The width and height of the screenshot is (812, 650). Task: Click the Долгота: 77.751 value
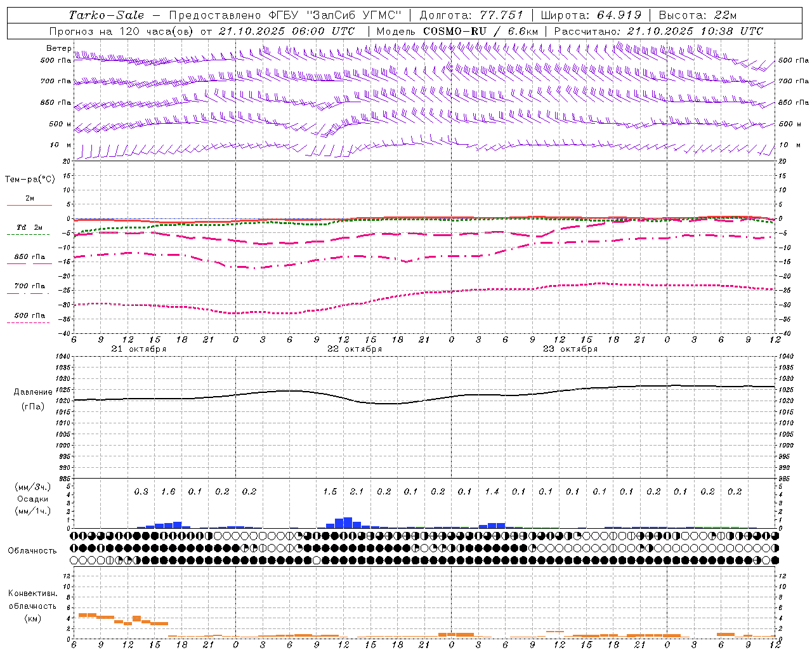[471, 15]
